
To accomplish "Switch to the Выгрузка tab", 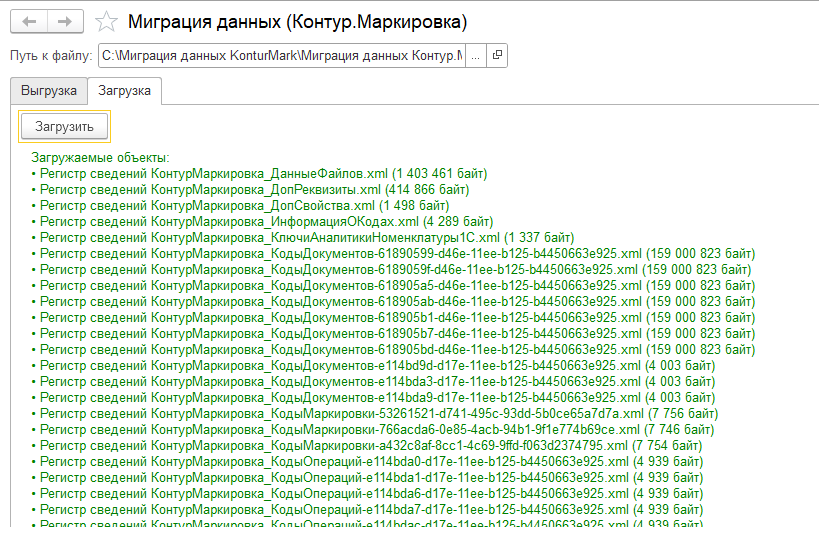I will tap(49, 91).
